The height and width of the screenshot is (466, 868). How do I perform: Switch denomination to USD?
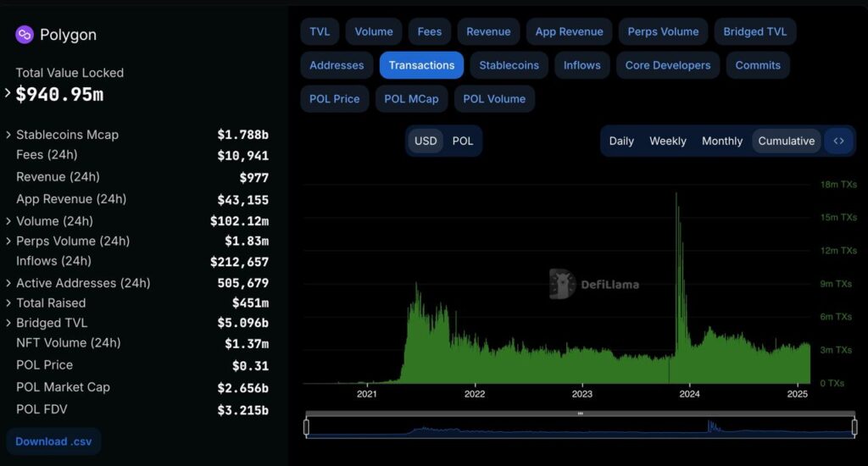point(426,141)
